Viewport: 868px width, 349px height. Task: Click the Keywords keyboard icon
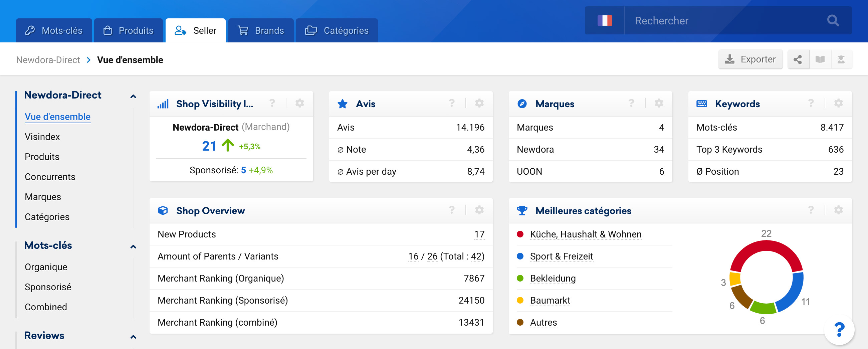(701, 104)
